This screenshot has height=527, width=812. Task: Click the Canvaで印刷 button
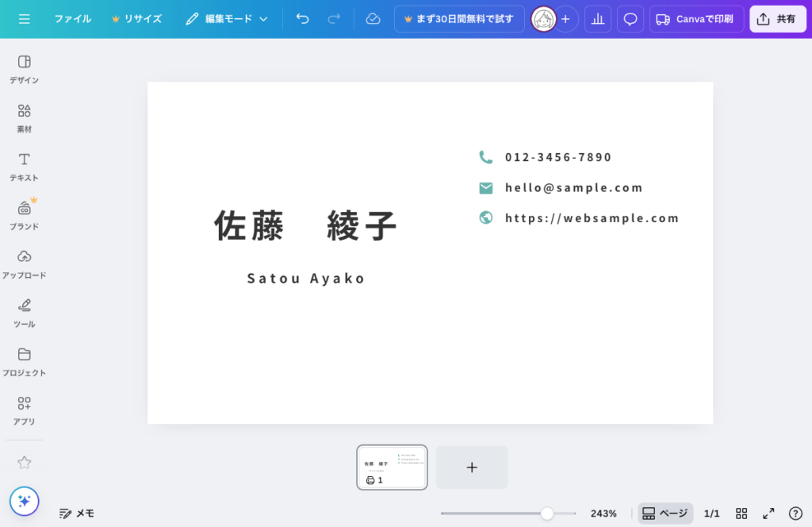[696, 19]
